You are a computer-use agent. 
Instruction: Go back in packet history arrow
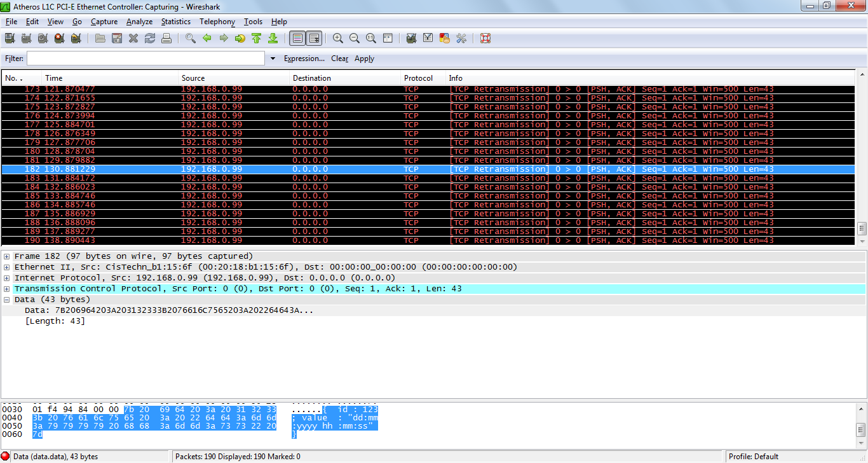coord(207,38)
